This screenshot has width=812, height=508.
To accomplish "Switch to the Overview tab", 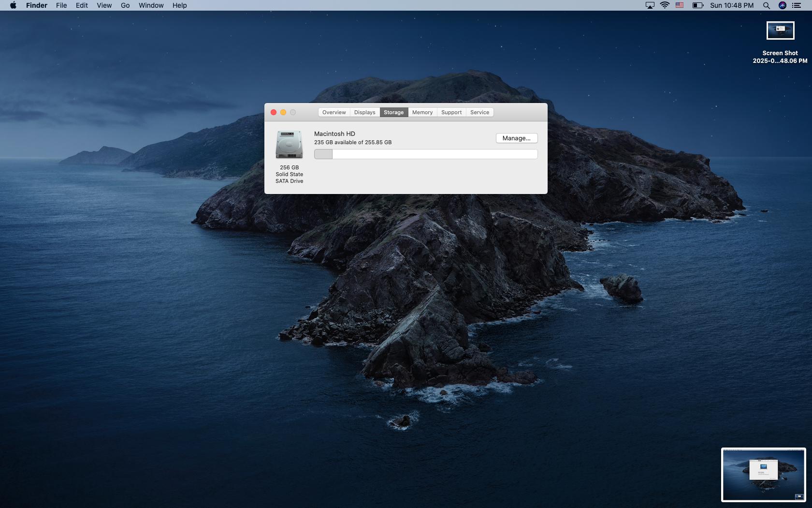I will 334,112.
